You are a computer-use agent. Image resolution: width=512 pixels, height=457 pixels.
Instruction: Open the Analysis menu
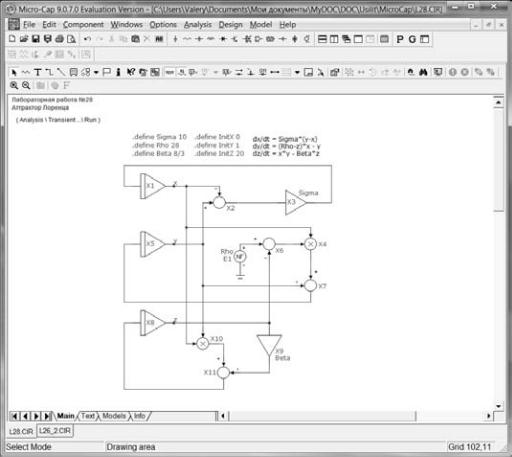pyautogui.click(x=198, y=25)
